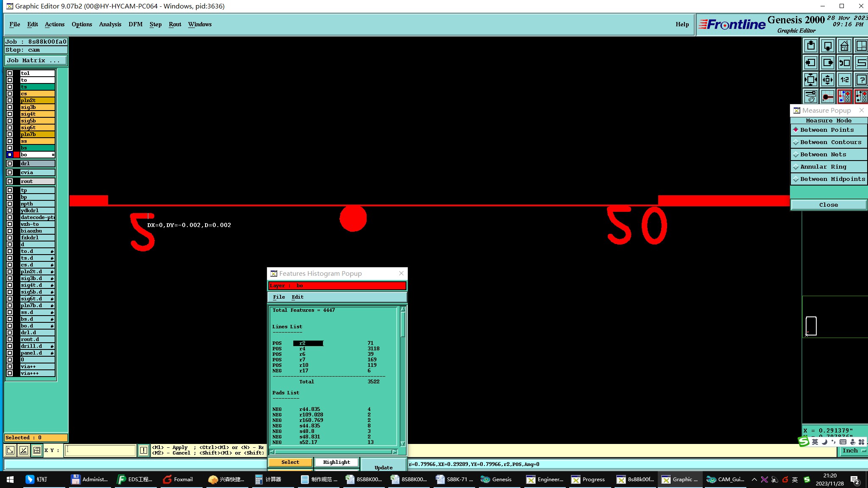Click the pan down view icon
868x488 pixels.
[827, 46]
